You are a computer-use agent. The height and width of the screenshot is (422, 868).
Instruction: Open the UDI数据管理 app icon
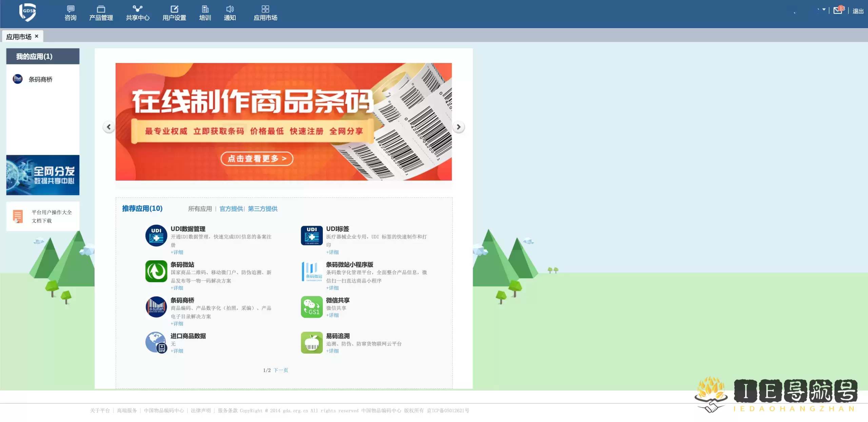[156, 235]
